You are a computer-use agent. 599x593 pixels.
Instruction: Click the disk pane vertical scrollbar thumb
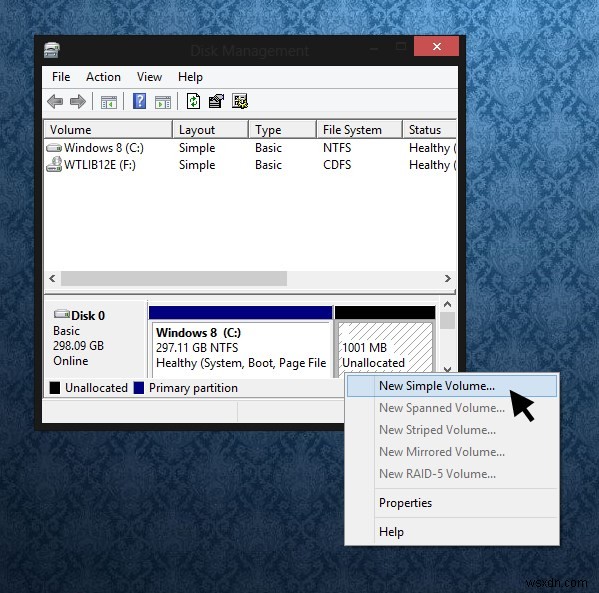[x=448, y=321]
